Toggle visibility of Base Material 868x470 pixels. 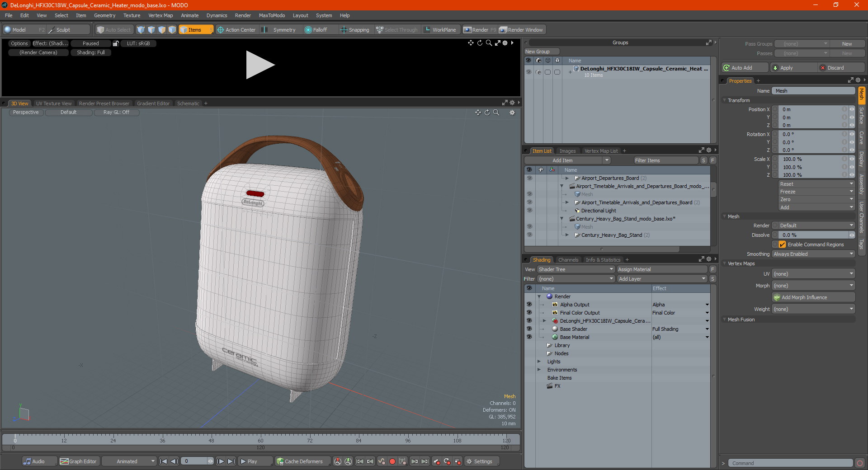pyautogui.click(x=529, y=337)
